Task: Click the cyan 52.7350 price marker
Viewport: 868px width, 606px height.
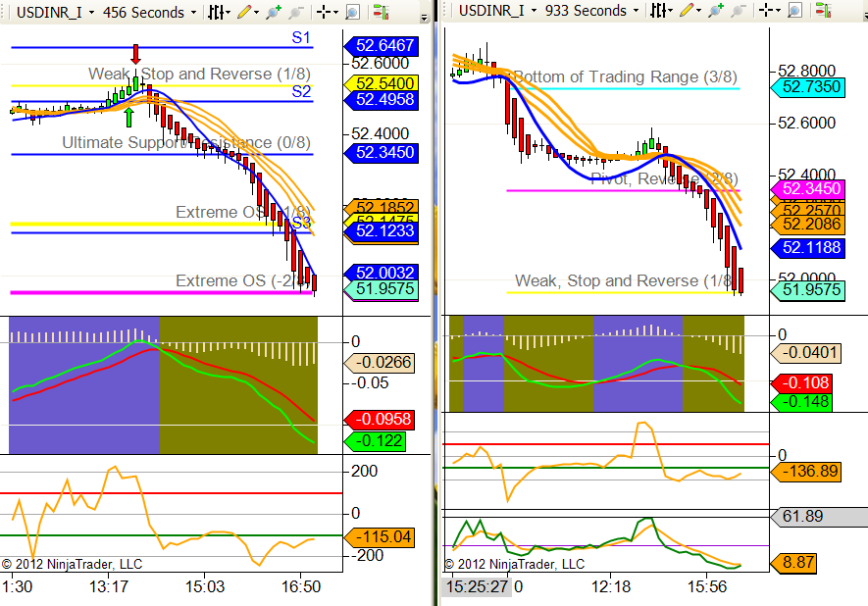Action: pos(807,87)
